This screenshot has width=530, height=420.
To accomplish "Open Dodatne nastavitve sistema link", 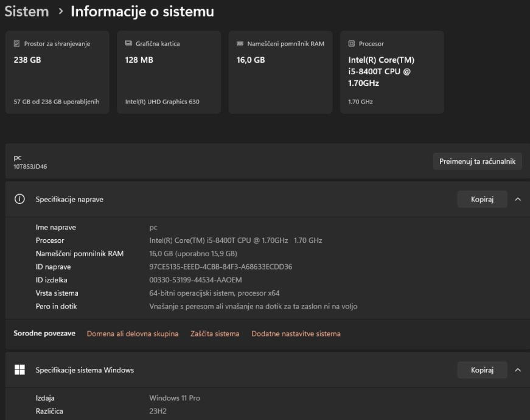I will (x=296, y=334).
